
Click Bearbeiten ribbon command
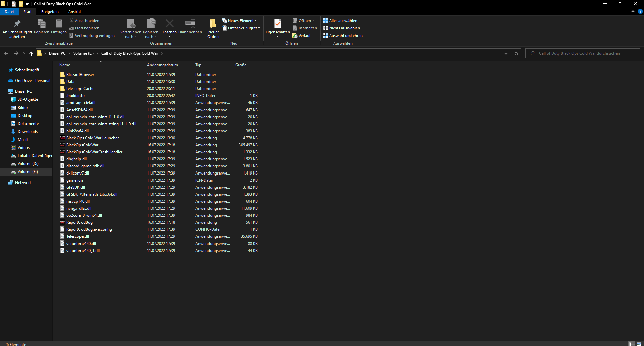point(305,28)
